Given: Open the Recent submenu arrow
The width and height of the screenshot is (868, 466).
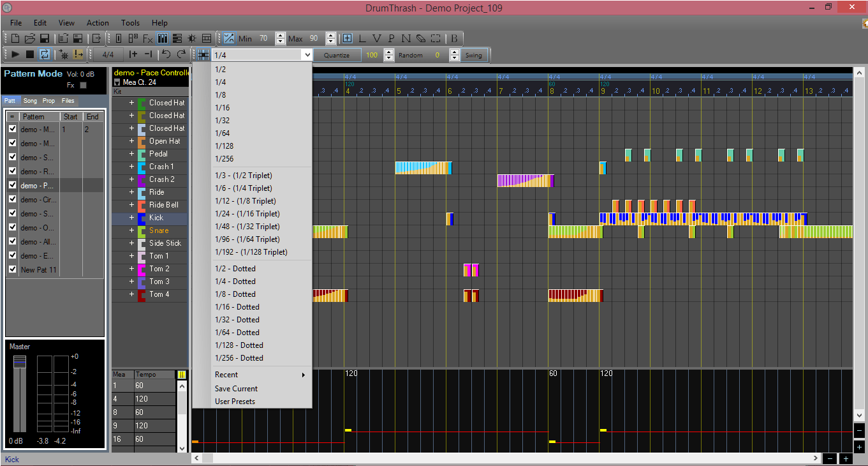Looking at the screenshot, I should point(304,375).
